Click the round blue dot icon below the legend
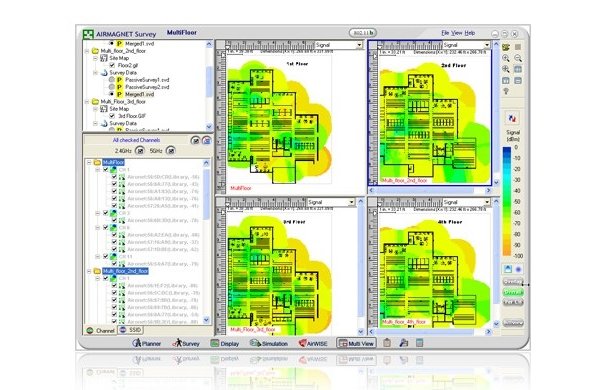The width and height of the screenshot is (600, 390). tap(518, 269)
